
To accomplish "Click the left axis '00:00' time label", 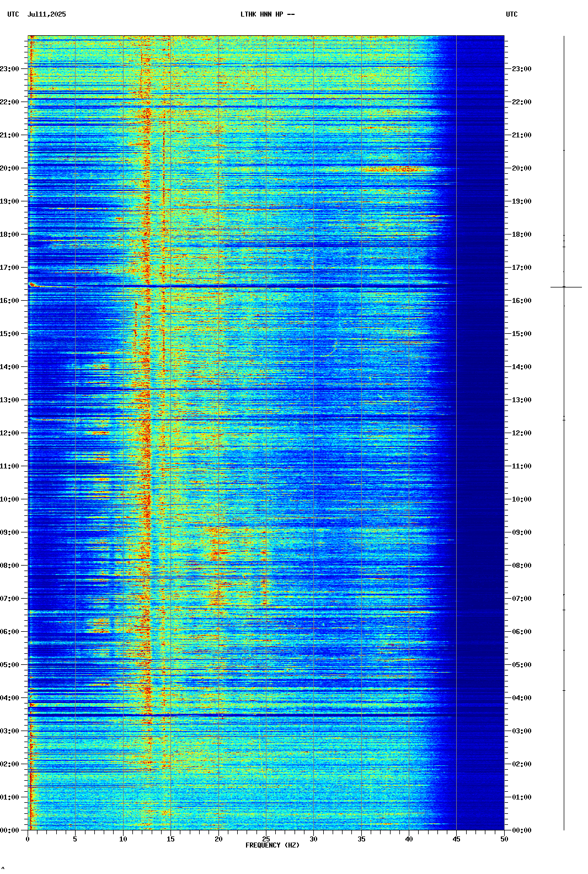I will click(x=9, y=830).
